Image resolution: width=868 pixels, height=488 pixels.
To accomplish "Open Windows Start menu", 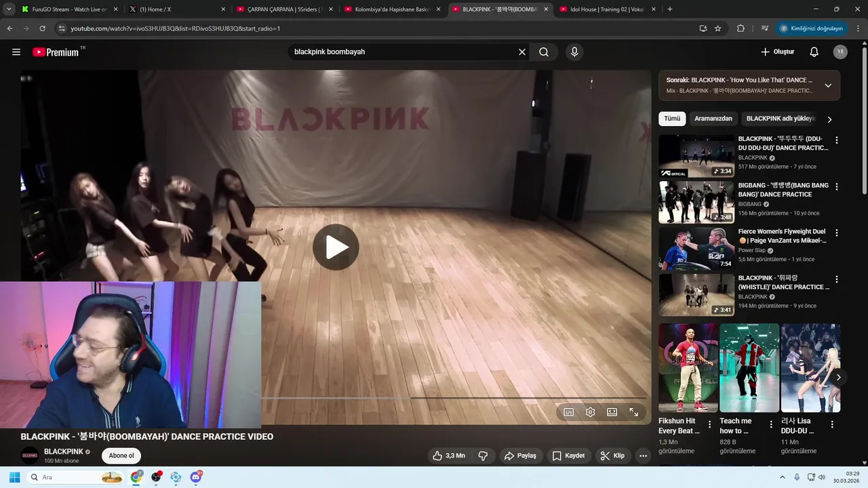I will click(x=14, y=477).
